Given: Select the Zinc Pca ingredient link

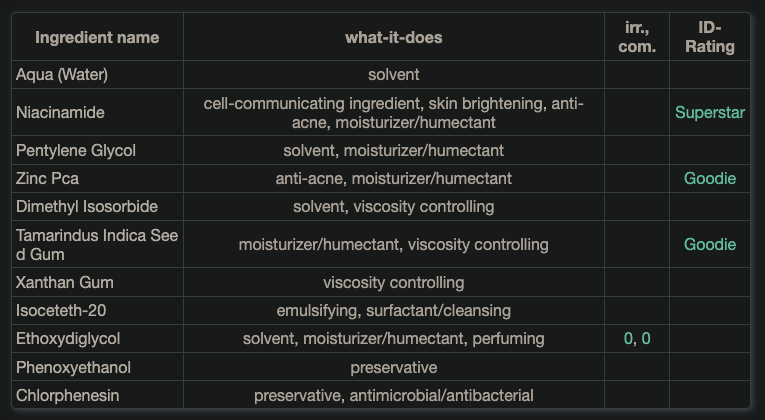Looking at the screenshot, I should (x=47, y=179).
